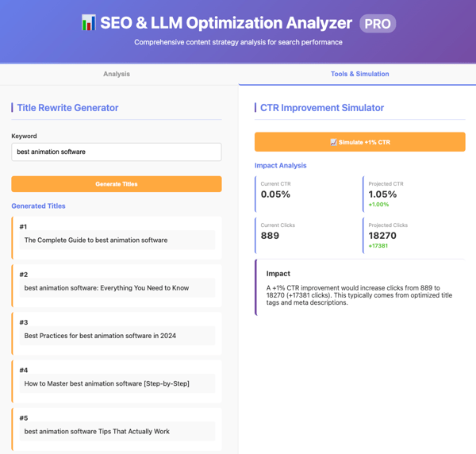The height and width of the screenshot is (454, 476).
Task: Click the Projected Clicks label
Action: pyautogui.click(x=388, y=225)
